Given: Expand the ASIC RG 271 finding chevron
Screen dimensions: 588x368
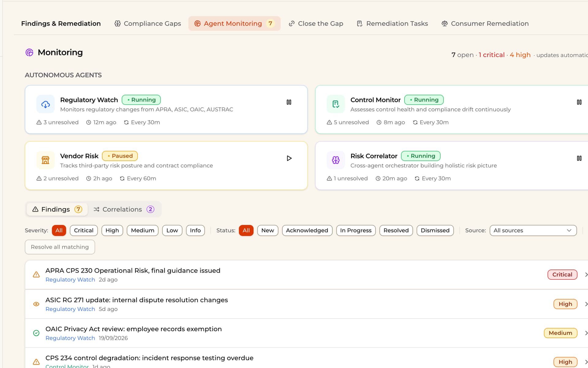Looking at the screenshot, I should 586,304.
